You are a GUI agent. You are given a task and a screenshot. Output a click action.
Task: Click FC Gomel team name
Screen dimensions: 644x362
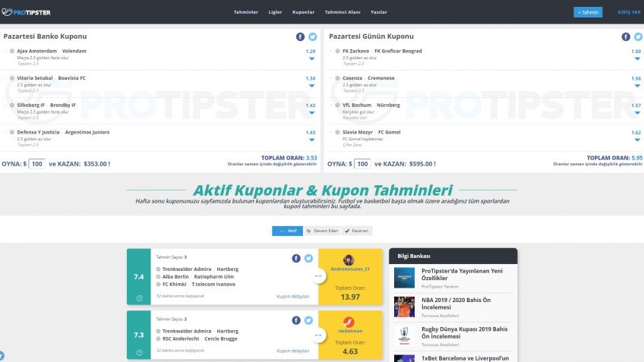tap(390, 132)
